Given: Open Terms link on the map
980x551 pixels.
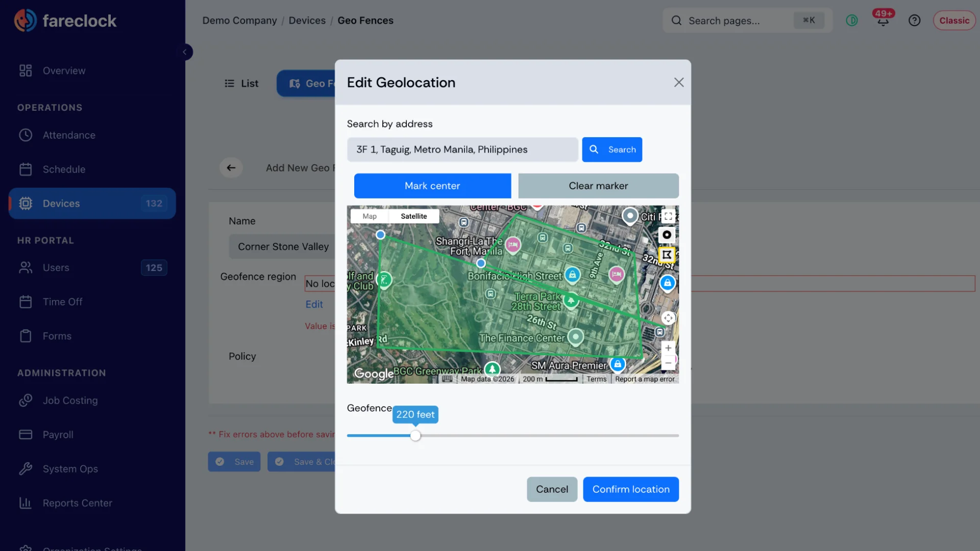Looking at the screenshot, I should click(x=596, y=379).
